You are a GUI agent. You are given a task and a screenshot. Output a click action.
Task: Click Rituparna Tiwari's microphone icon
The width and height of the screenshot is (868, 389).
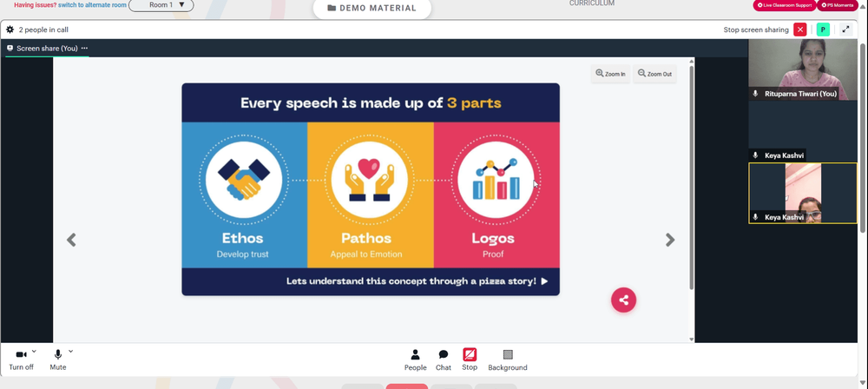(x=755, y=94)
